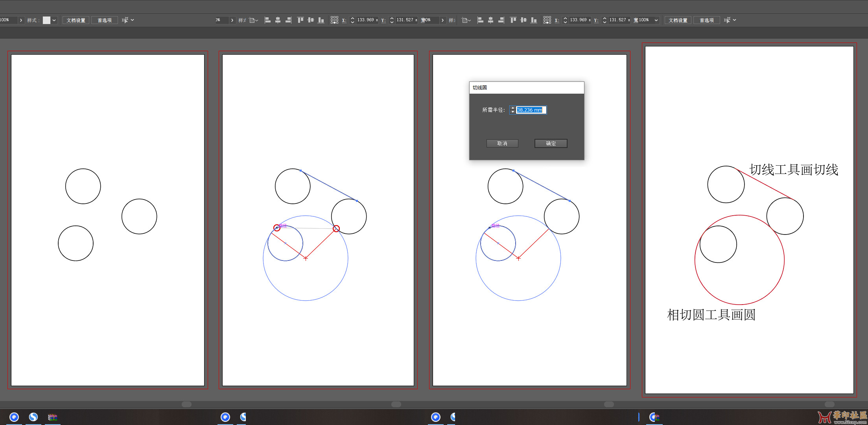This screenshot has width=868, height=425.
Task: Select the 切线工具画切线 text label on the artboard
Action: tap(794, 170)
